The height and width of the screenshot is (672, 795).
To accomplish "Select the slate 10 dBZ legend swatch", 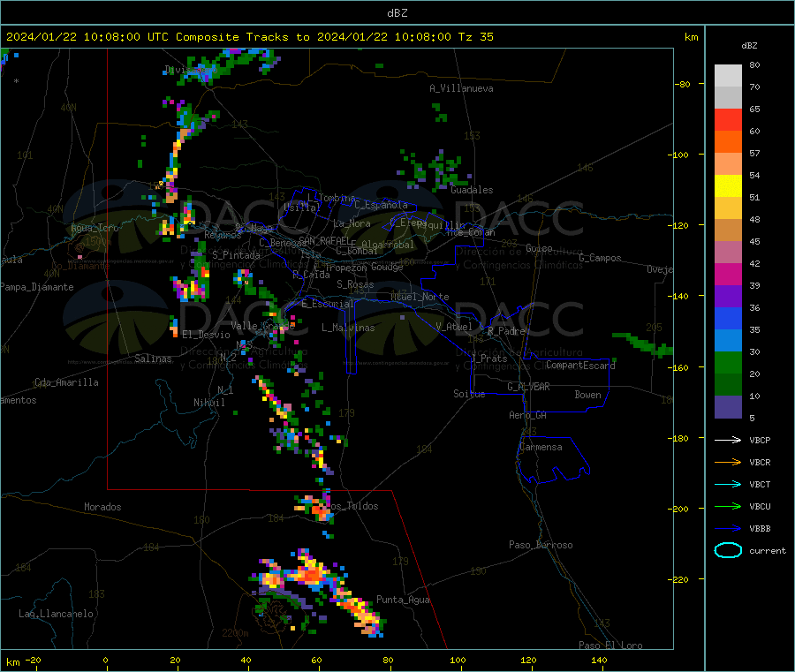I will coord(728,407).
